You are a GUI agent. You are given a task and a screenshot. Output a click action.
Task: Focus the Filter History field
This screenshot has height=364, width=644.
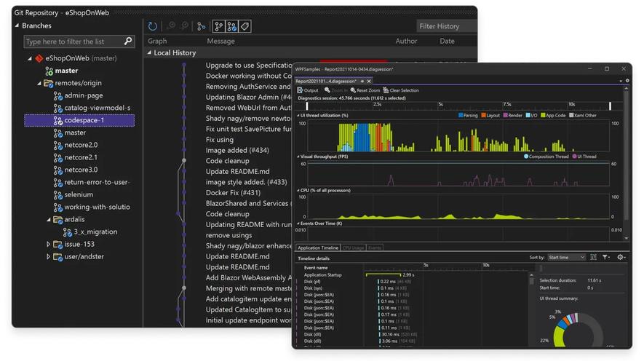tap(447, 26)
